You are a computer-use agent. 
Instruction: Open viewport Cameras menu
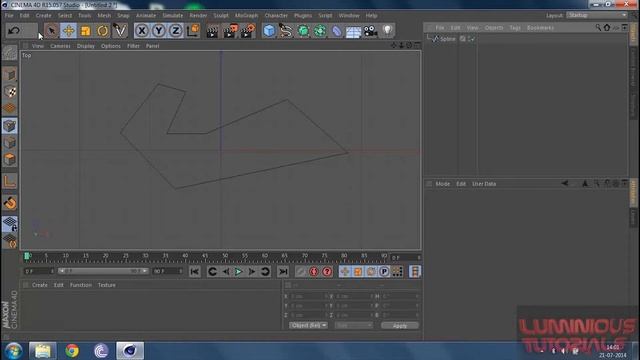point(60,46)
